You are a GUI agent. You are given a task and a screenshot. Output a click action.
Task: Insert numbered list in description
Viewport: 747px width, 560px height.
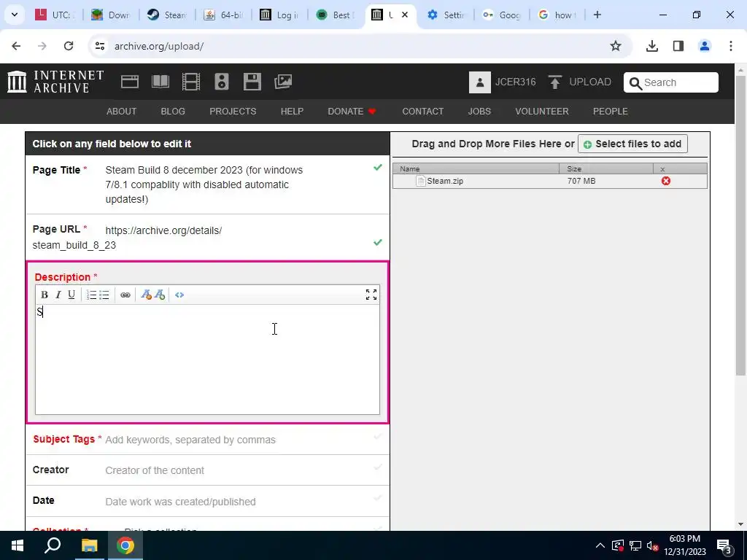(x=91, y=295)
